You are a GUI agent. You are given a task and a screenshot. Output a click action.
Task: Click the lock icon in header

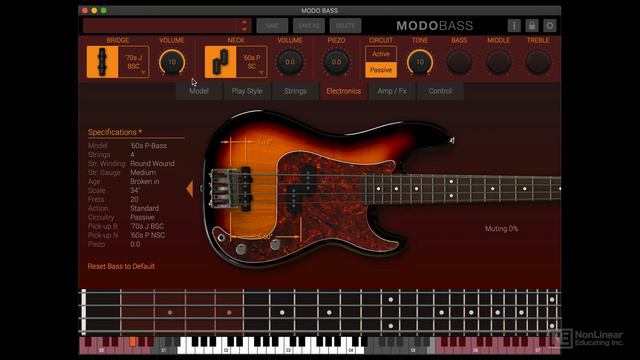click(x=531, y=26)
